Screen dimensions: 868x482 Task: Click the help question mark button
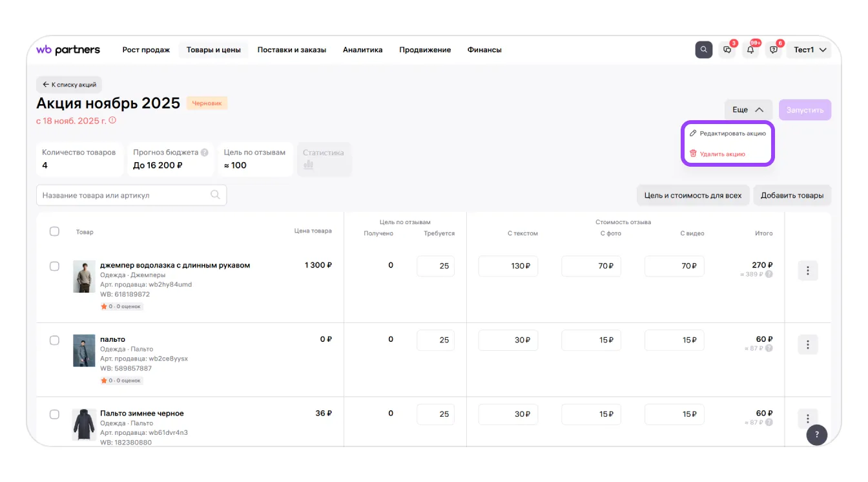click(x=816, y=435)
